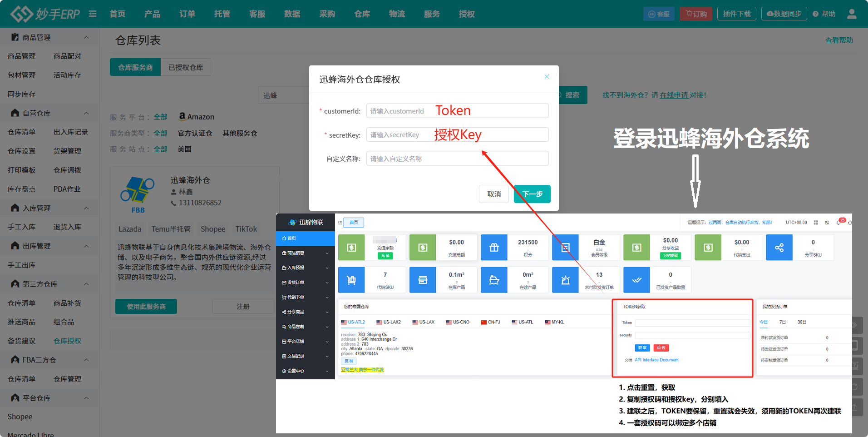Open the 仓库 top menu
The image size is (868, 437).
point(362,14)
